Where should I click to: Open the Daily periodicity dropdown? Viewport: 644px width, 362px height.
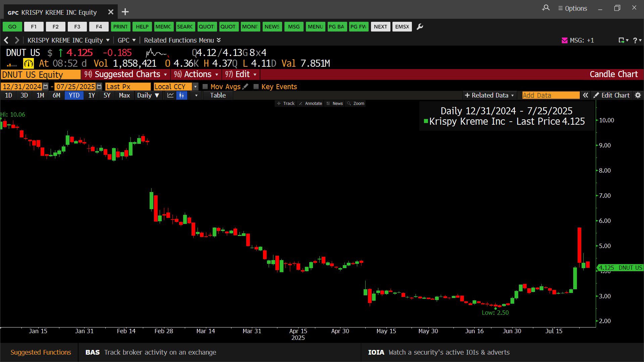point(148,96)
